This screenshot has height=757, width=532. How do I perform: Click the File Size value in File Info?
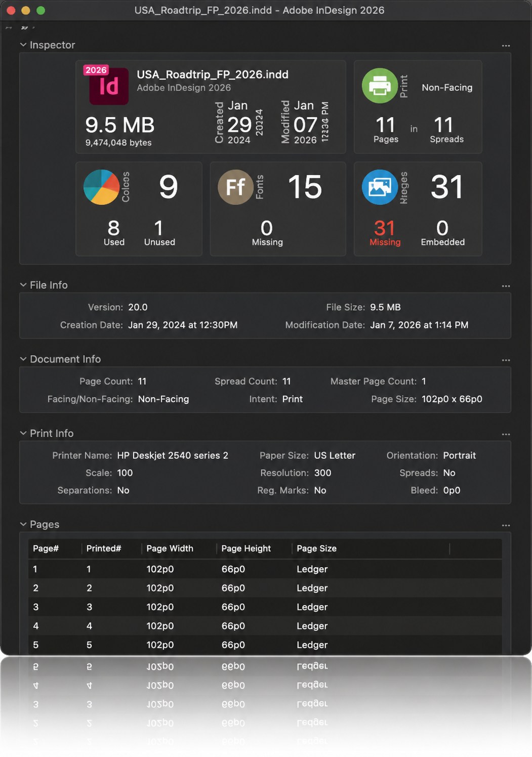click(385, 307)
